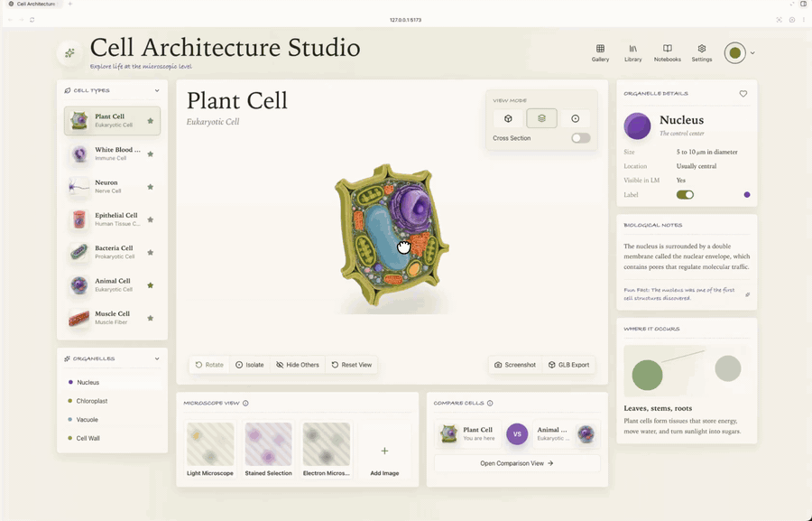This screenshot has width=812, height=521.
Task: Toggle the Cross Section switch
Action: point(580,138)
